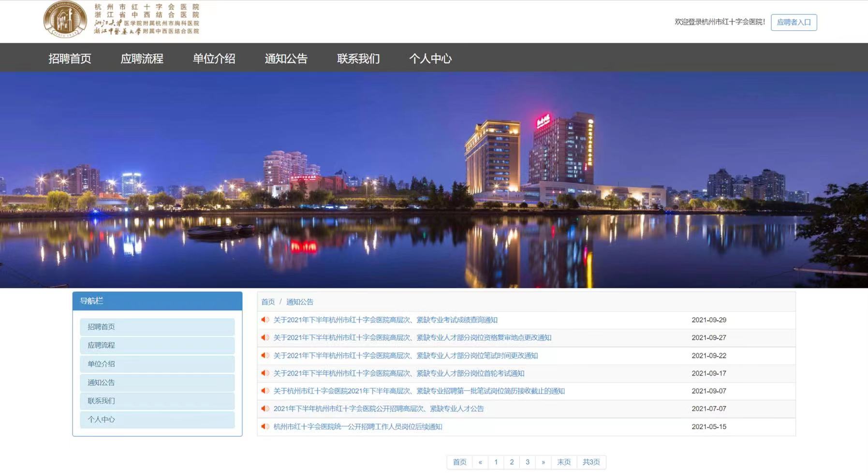Select 联系我们 in left sidebar panel
Viewport: 868px width, 476px height.
pos(157,401)
